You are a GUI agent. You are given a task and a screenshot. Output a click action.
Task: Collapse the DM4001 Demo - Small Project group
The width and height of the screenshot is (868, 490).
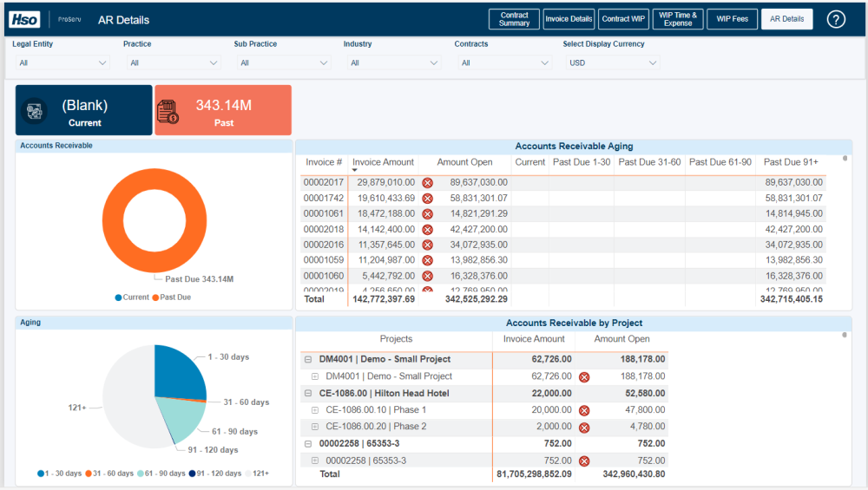[x=308, y=359]
